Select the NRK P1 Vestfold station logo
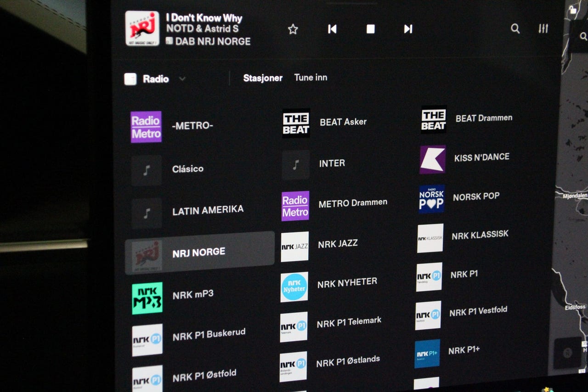The width and height of the screenshot is (588, 392). [428, 315]
